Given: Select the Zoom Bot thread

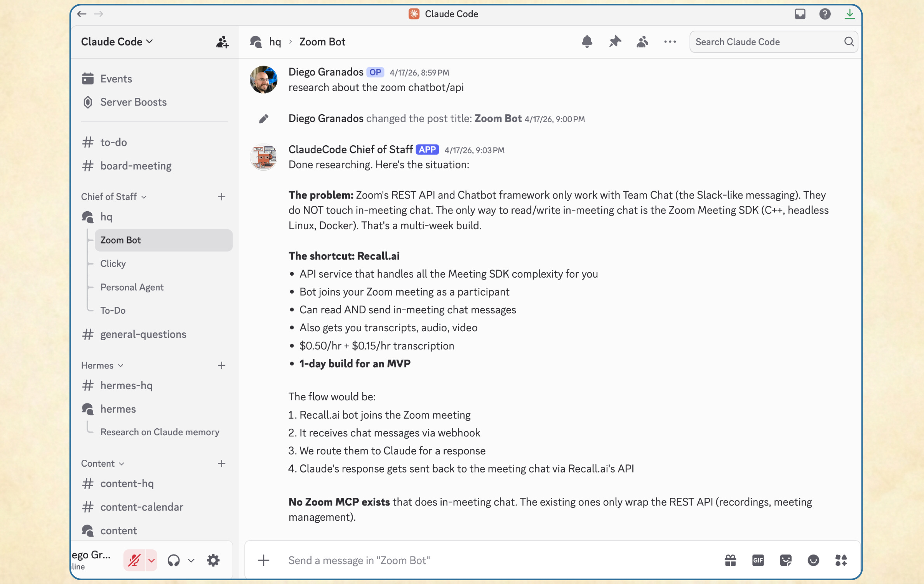Looking at the screenshot, I should [x=164, y=240].
